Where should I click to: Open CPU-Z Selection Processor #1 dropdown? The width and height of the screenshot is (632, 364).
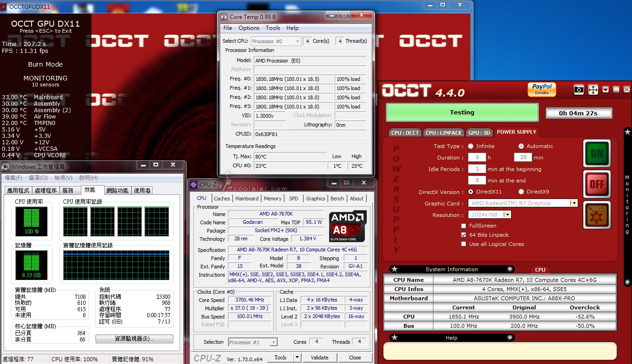click(253, 342)
